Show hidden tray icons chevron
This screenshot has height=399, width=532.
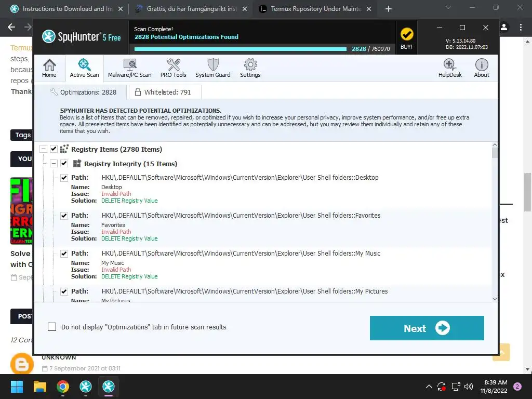click(429, 387)
